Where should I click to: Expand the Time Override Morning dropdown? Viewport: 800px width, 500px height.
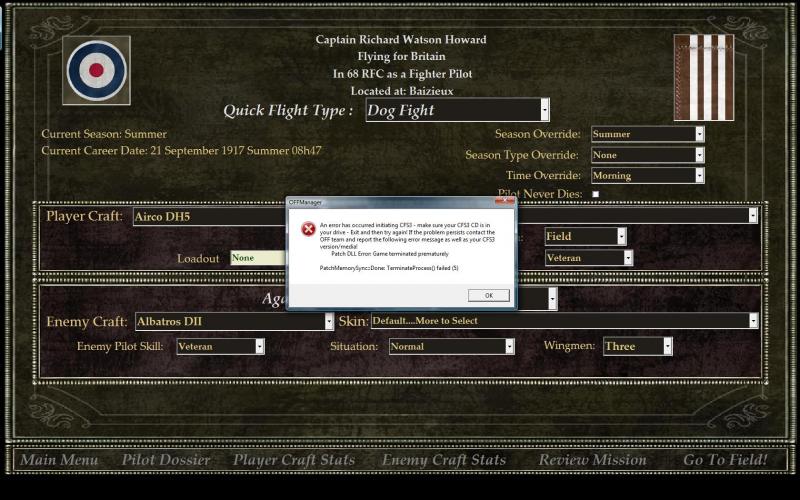pos(648,176)
